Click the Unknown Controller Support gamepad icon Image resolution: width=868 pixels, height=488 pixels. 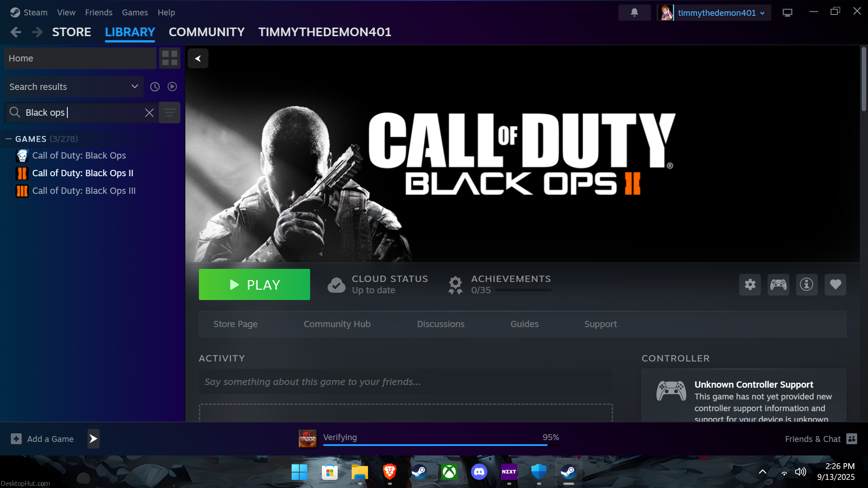pyautogui.click(x=671, y=391)
